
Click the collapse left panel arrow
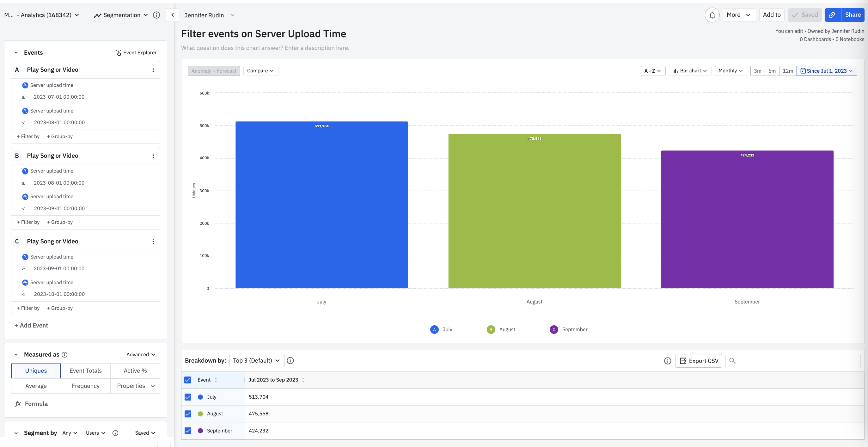[x=172, y=15]
